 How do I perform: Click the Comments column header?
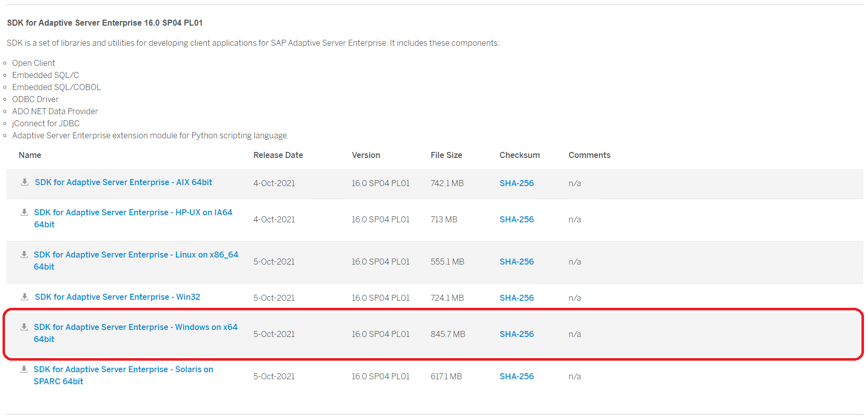click(x=589, y=155)
